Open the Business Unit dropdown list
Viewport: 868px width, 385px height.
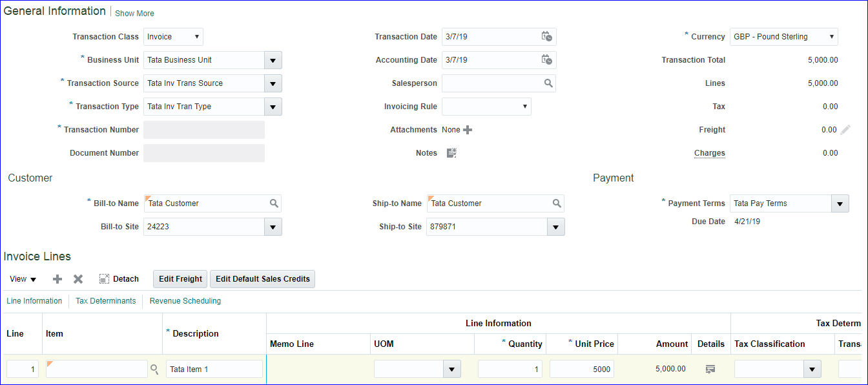pyautogui.click(x=273, y=60)
